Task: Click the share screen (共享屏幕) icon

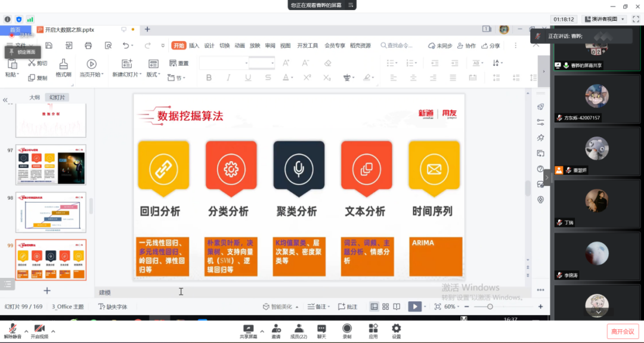Action: coord(249,328)
